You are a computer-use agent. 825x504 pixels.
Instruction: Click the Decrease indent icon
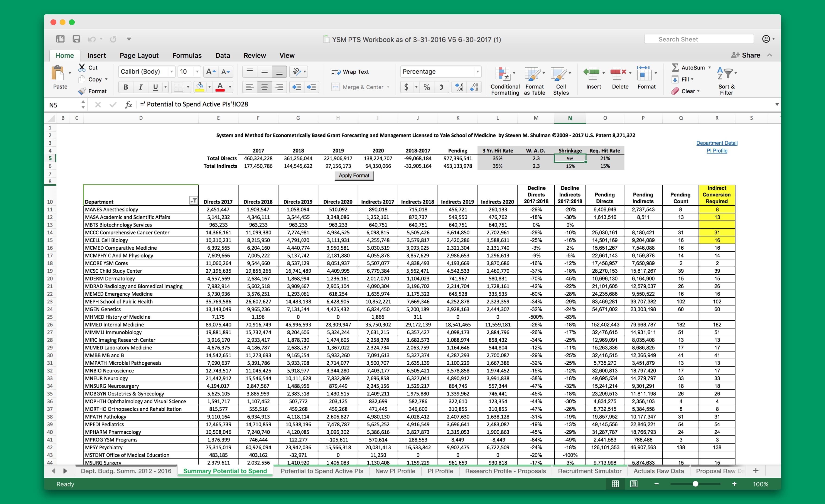[x=297, y=87]
